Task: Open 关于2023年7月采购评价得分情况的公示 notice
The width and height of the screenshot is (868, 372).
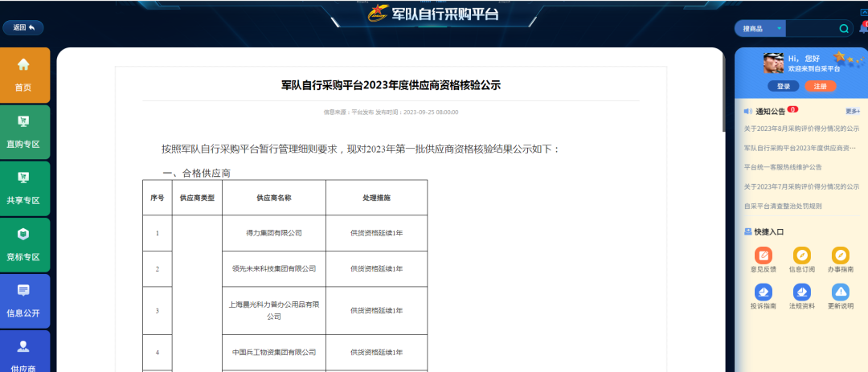Action: pos(801,186)
